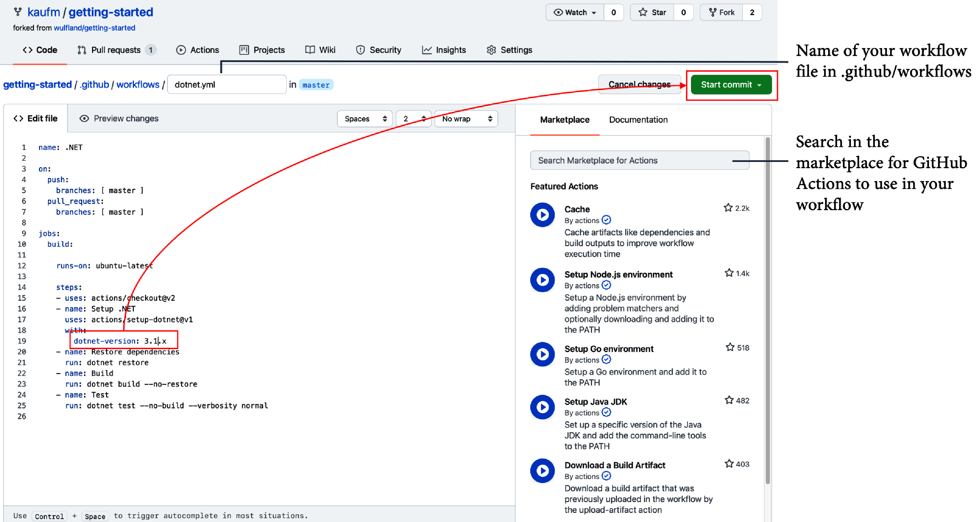This screenshot has height=522, width=980.
Task: Click the dotnet.yml filename field
Action: coord(227,85)
